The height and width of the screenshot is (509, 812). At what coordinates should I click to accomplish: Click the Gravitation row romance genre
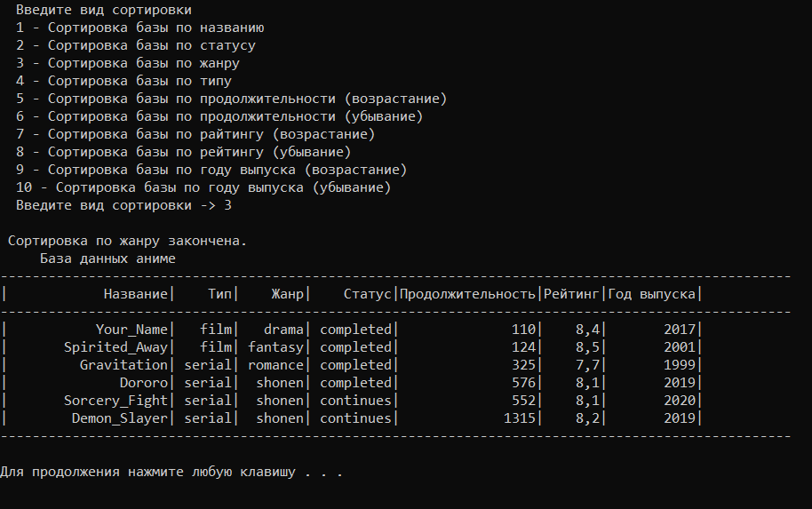pyautogui.click(x=275, y=365)
